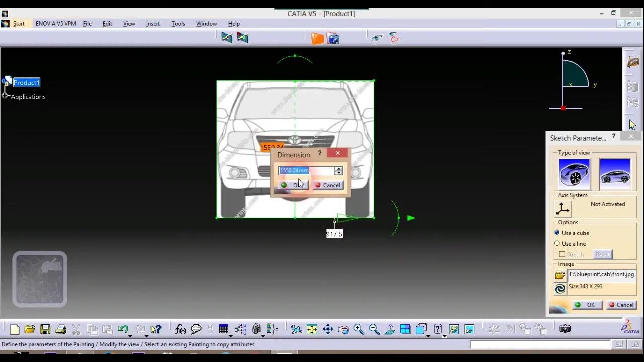Undo the last action
Viewport: 644px width, 362px height.
(x=123, y=329)
